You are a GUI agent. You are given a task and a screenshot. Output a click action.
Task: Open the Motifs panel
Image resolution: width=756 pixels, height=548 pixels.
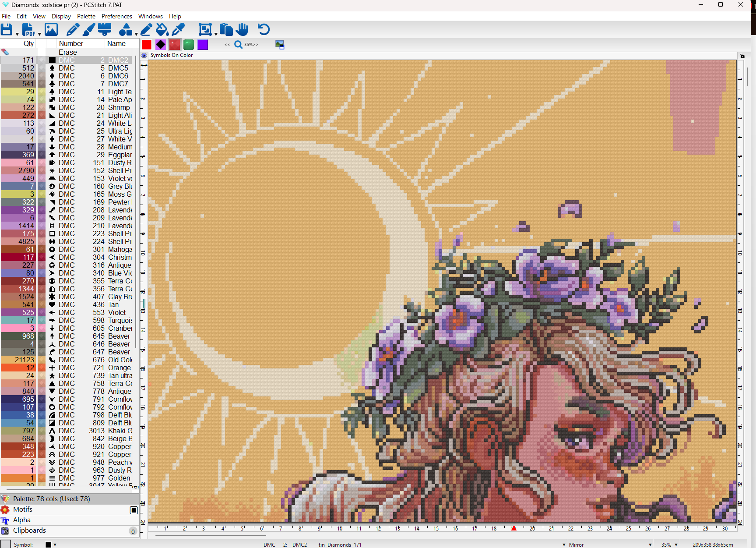(23, 509)
